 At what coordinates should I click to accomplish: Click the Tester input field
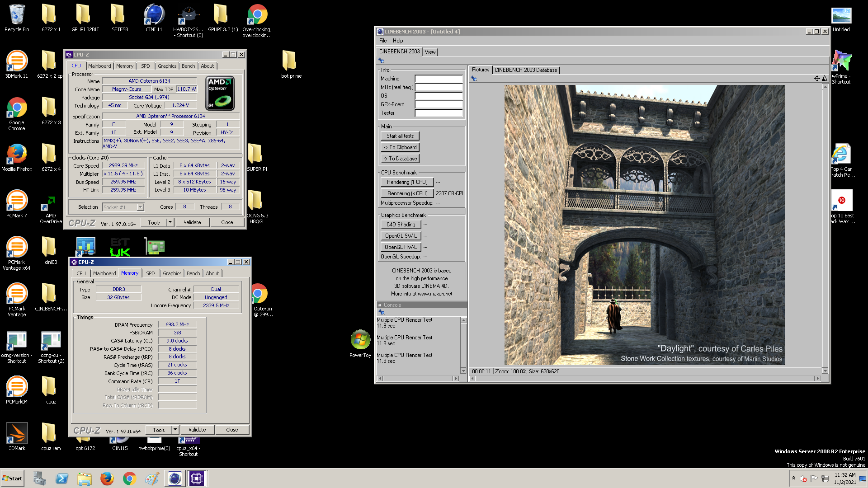tap(439, 113)
